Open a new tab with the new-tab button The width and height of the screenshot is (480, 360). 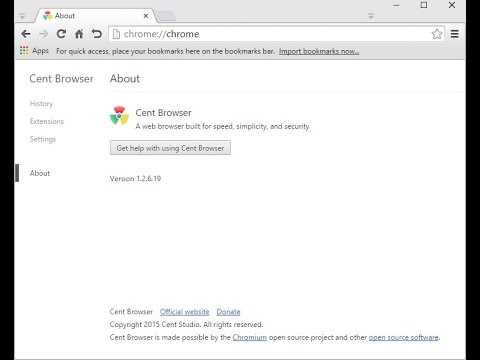pyautogui.click(x=166, y=16)
